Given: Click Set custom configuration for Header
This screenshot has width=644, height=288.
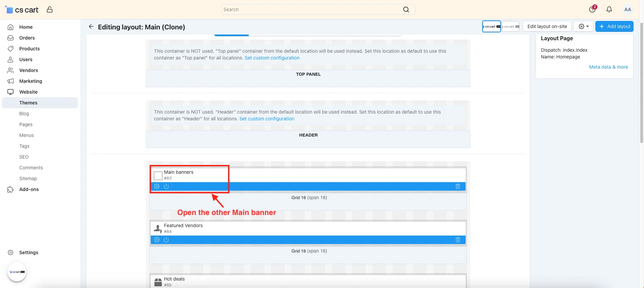Looking at the screenshot, I should pyautogui.click(x=267, y=119).
